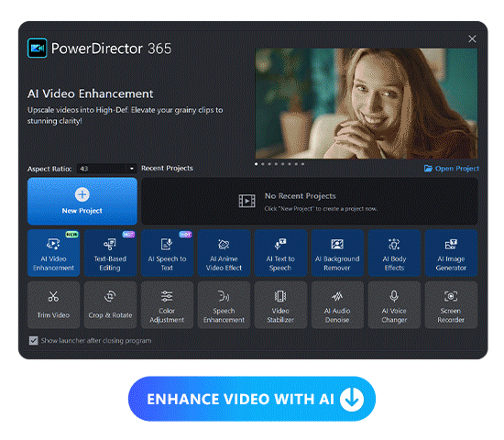Open the Video Stabilizer
The height and width of the screenshot is (440, 504).
tap(280, 305)
